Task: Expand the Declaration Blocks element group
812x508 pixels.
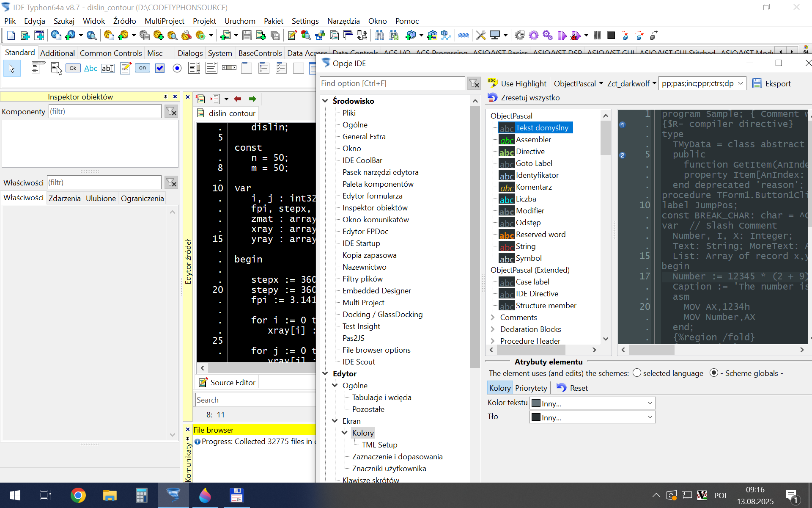Action: click(493, 329)
